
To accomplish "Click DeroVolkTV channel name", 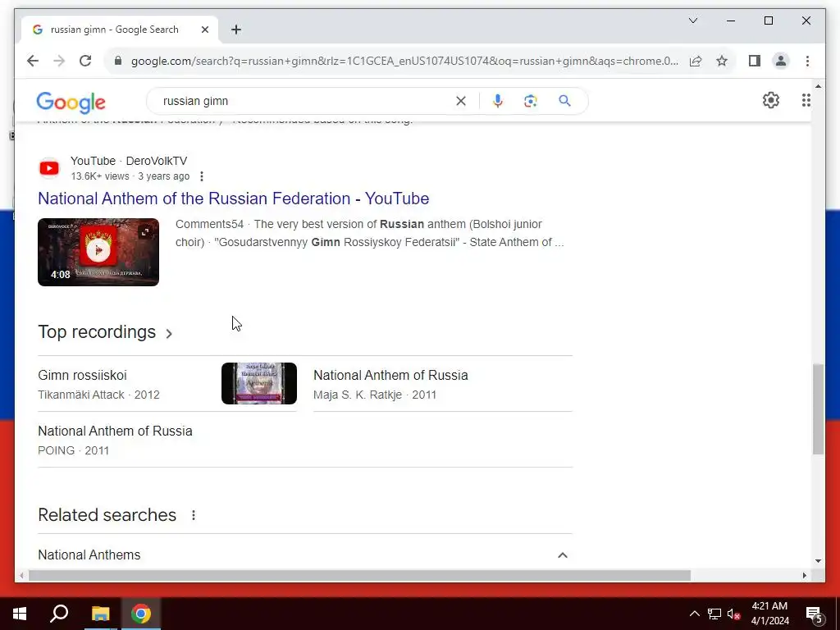I will pyautogui.click(x=157, y=161).
